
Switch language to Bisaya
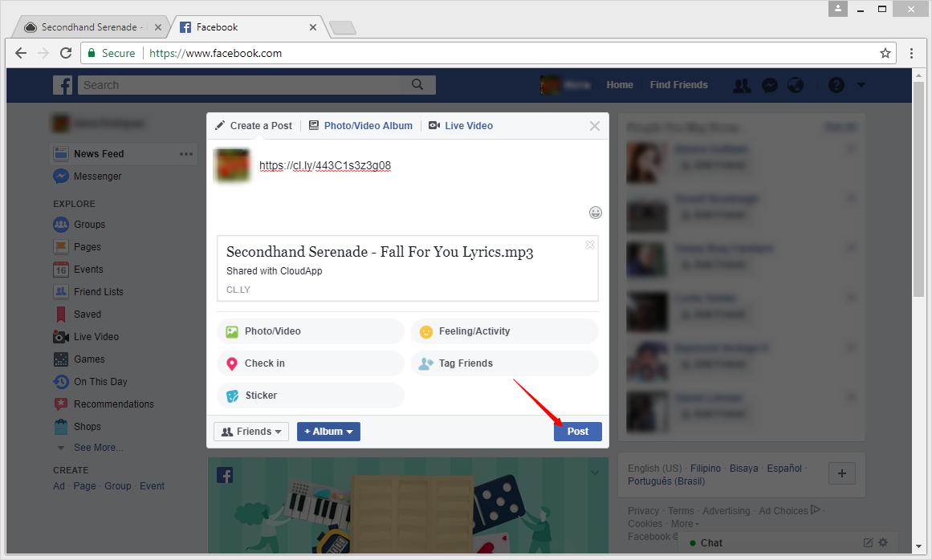[743, 469]
